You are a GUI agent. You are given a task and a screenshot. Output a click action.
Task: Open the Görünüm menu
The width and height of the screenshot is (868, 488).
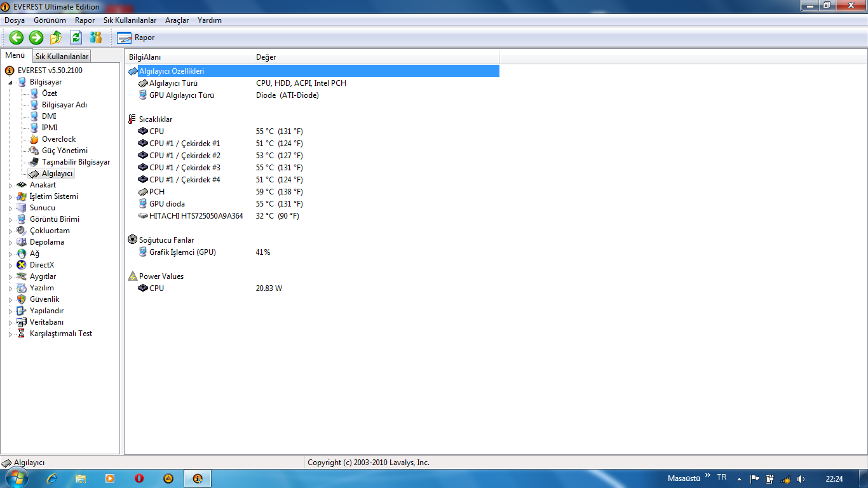click(50, 20)
